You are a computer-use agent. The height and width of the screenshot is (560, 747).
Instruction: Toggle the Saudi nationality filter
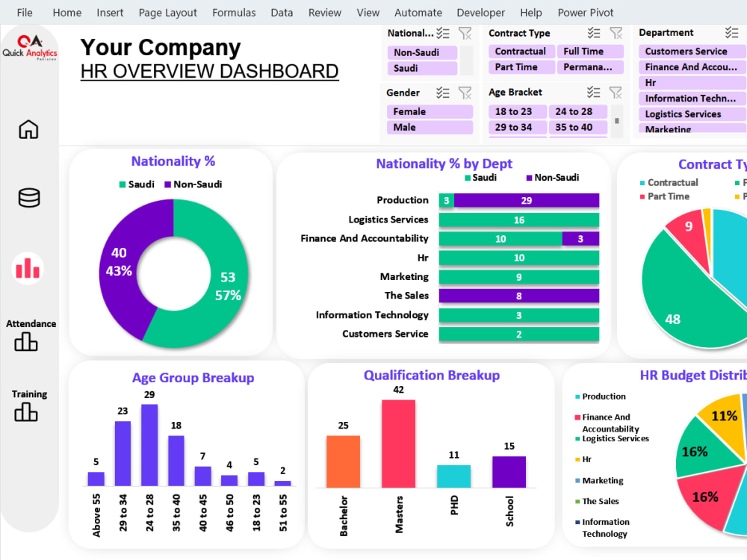421,66
